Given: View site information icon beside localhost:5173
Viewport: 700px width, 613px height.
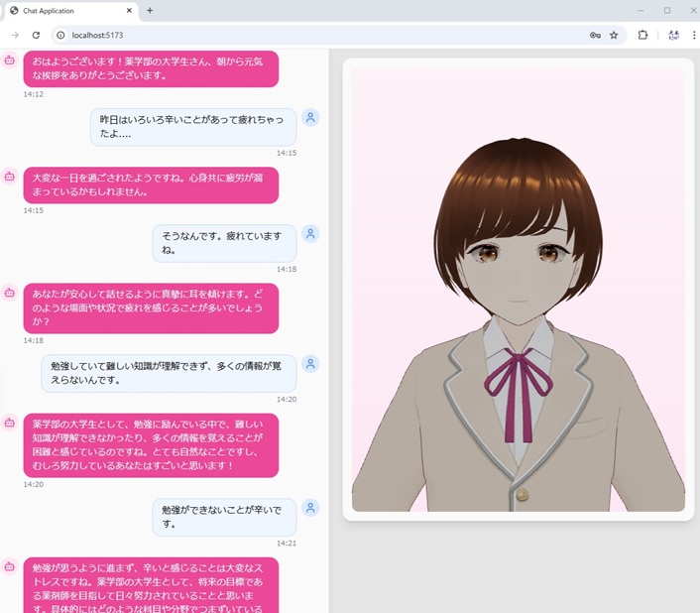Looking at the screenshot, I should [60, 35].
